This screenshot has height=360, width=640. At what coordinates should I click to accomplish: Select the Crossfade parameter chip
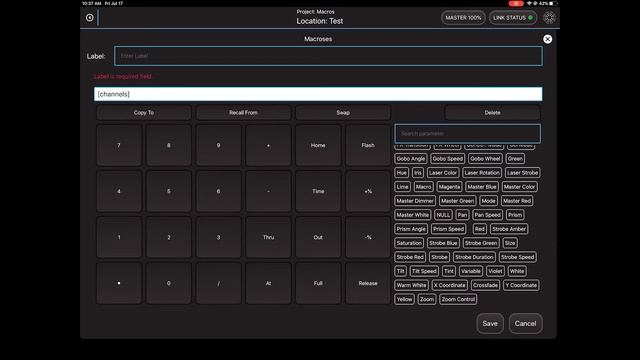[485, 285]
